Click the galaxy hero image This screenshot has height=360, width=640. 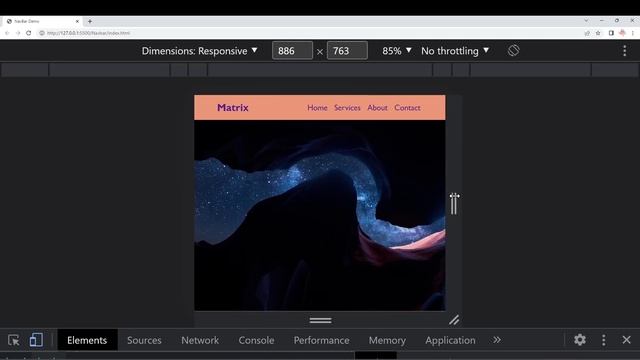(x=320, y=216)
